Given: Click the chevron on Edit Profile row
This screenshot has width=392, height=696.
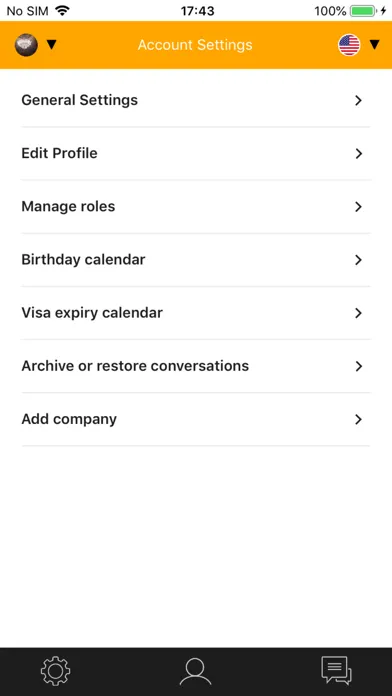Looking at the screenshot, I should [358, 154].
